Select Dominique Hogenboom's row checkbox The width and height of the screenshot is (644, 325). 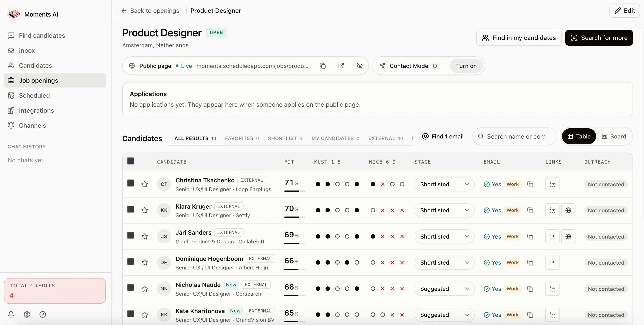coord(131,261)
